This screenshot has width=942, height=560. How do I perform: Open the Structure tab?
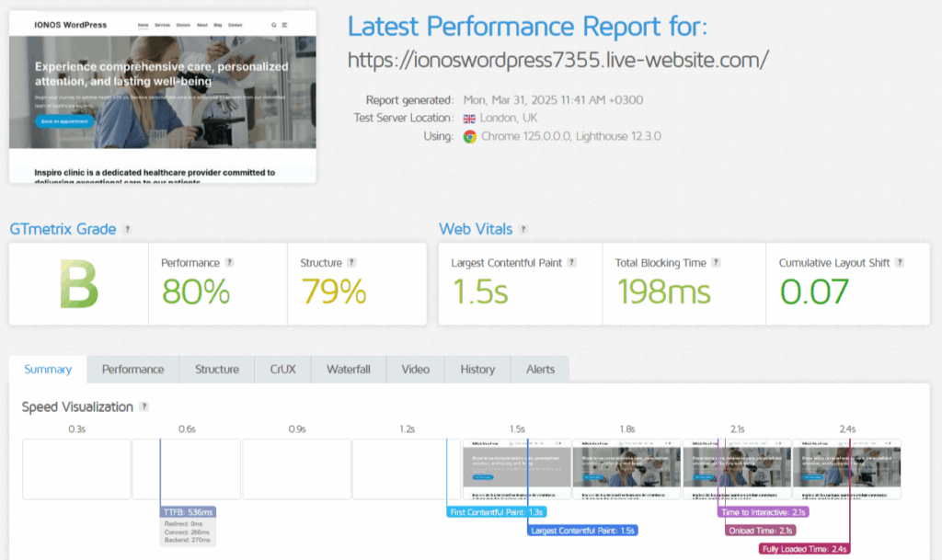pos(216,370)
